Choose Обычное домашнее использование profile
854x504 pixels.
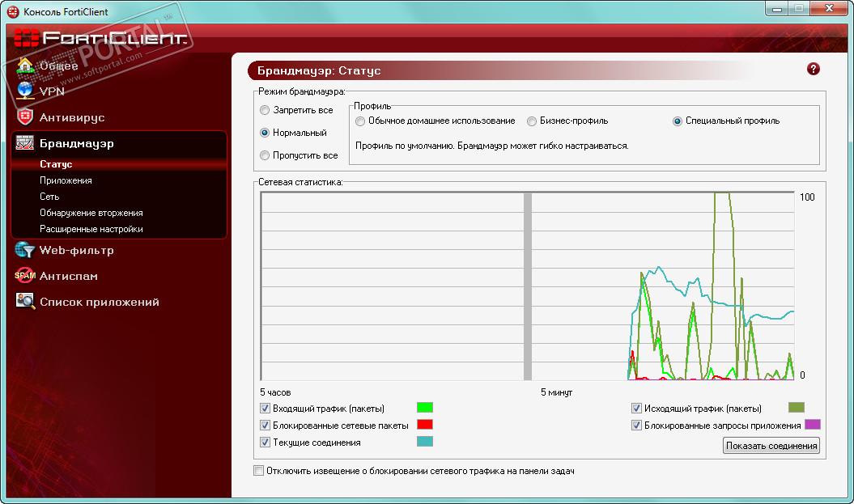coord(360,121)
